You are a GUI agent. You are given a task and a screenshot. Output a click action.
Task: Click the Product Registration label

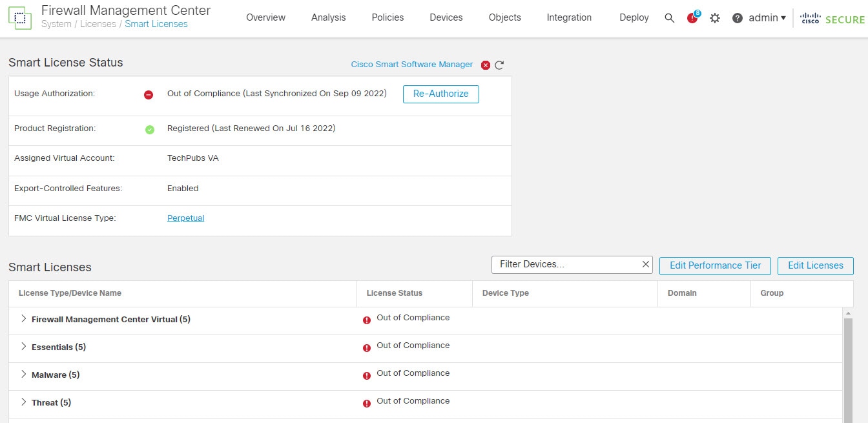(55, 129)
